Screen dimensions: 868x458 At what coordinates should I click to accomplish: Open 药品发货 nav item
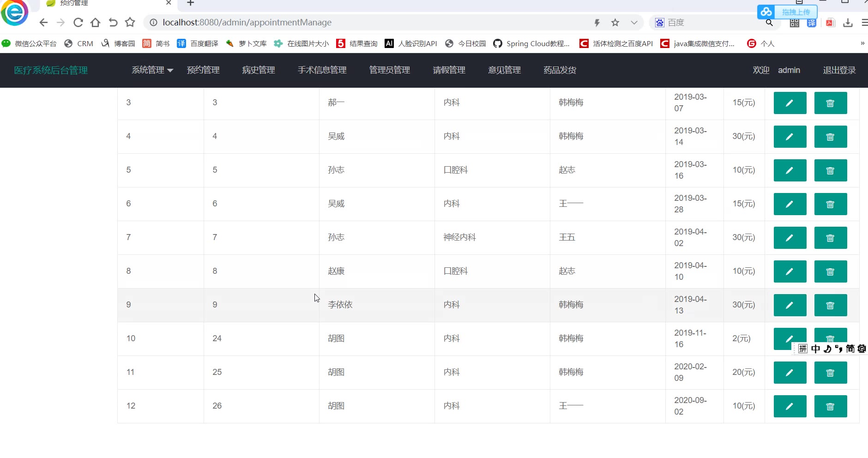tap(560, 70)
